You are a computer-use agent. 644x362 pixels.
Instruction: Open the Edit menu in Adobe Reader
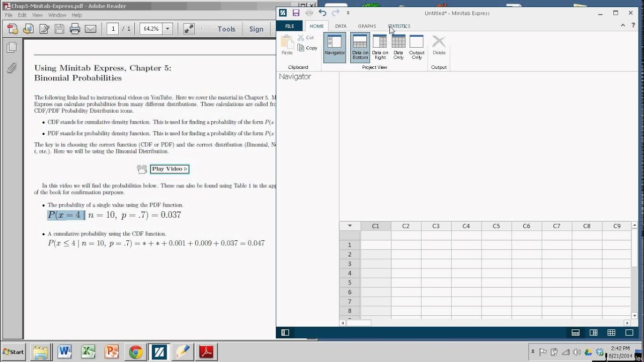coord(22,15)
